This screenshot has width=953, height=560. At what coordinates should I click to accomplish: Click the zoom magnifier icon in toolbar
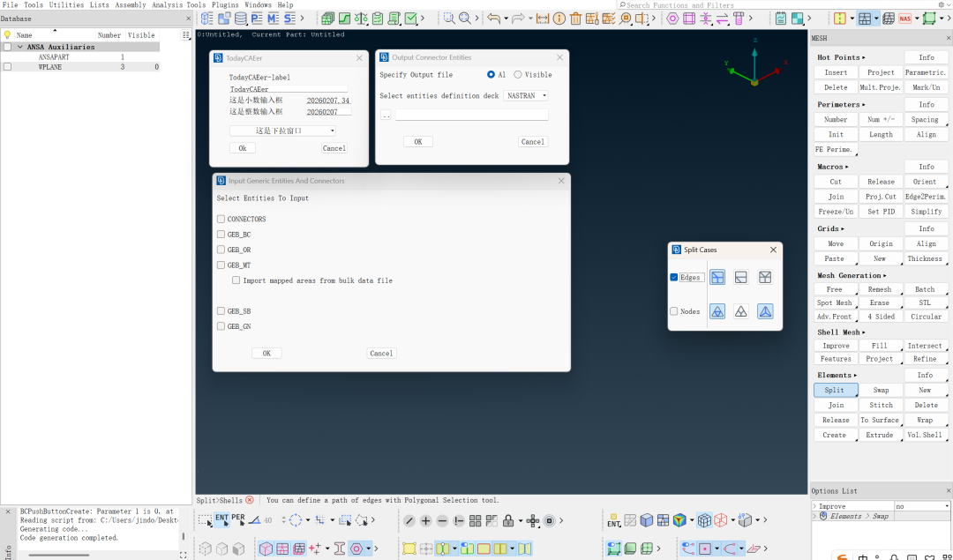tap(465, 19)
